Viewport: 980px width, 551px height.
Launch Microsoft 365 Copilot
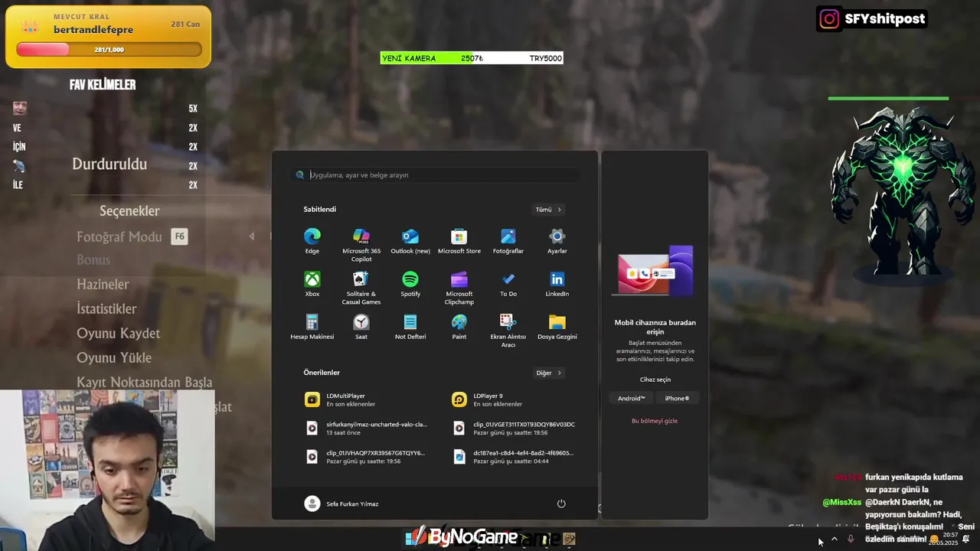pyautogui.click(x=361, y=245)
